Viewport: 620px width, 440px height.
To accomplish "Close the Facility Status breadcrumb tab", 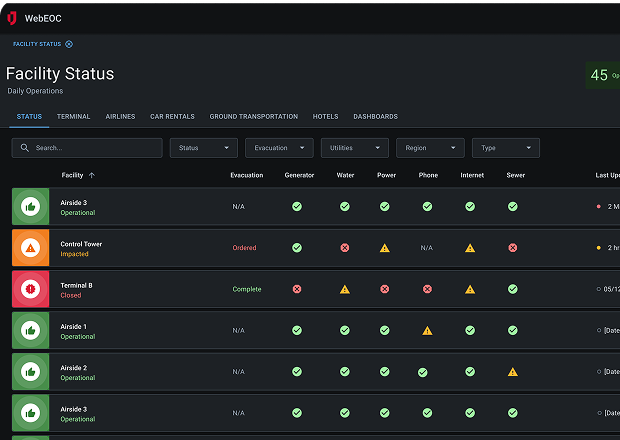I will click(x=69, y=44).
